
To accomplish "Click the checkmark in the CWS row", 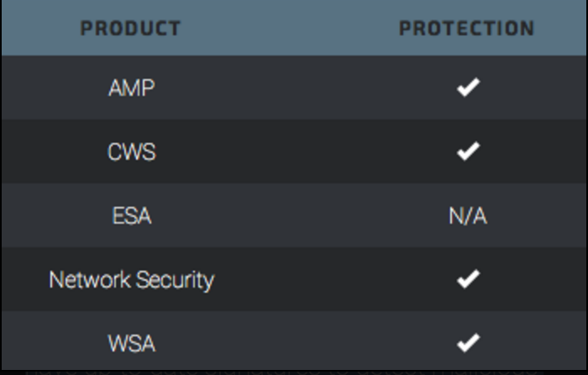I will pos(468,151).
